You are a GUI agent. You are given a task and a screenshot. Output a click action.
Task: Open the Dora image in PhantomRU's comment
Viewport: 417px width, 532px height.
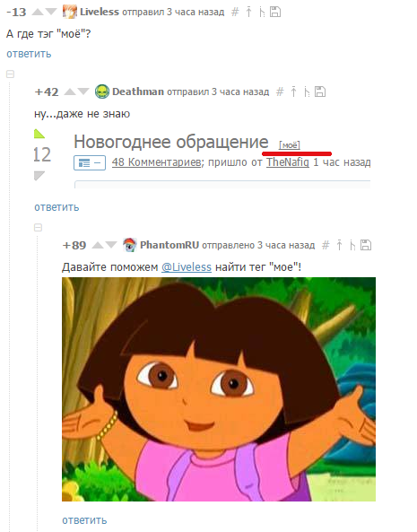click(x=219, y=389)
